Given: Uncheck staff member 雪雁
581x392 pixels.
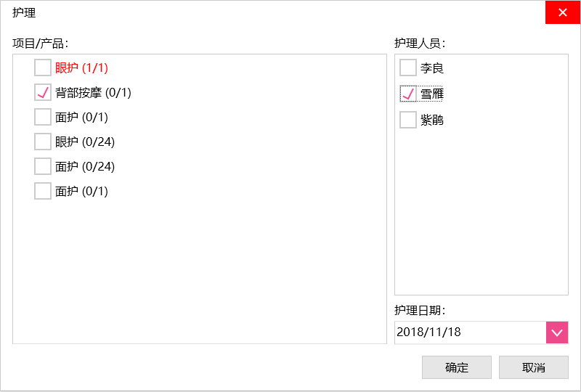Looking at the screenshot, I should tap(408, 94).
